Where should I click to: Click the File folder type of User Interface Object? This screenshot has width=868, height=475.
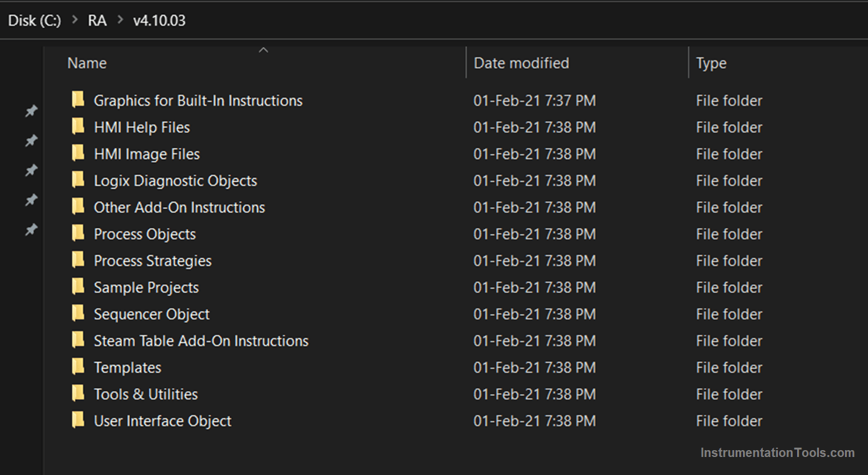point(729,422)
